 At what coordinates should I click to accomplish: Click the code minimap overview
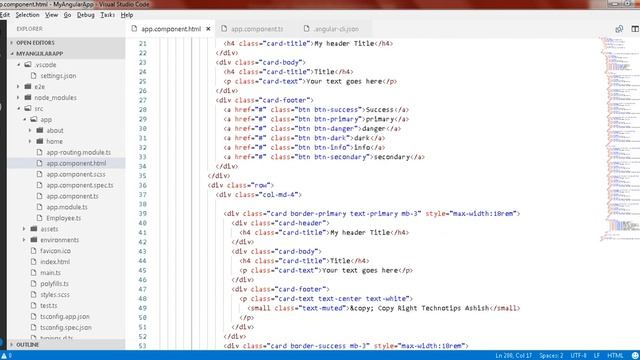coord(619,139)
